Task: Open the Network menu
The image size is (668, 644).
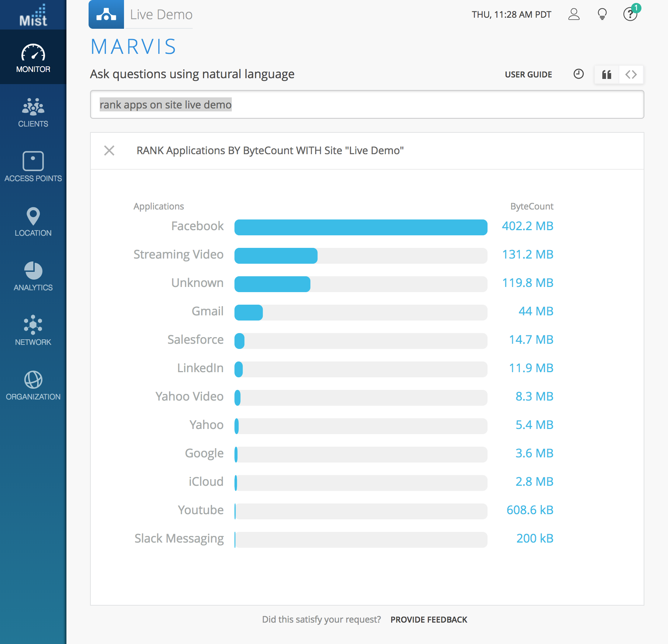Action: 33,330
